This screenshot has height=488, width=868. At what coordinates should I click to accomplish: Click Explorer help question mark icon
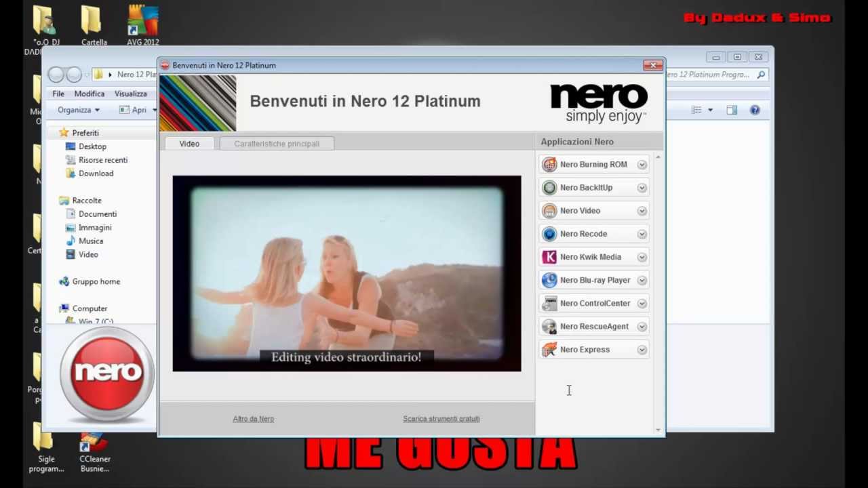point(755,110)
